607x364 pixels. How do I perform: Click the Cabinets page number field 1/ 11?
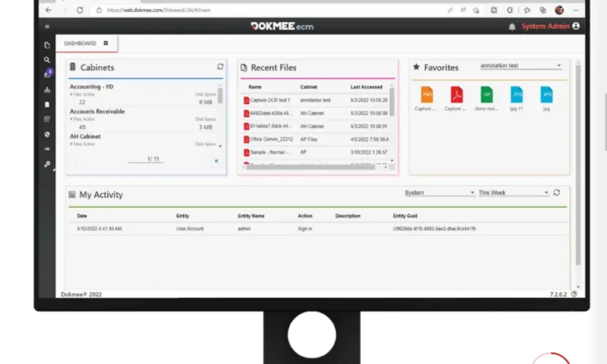click(x=146, y=159)
